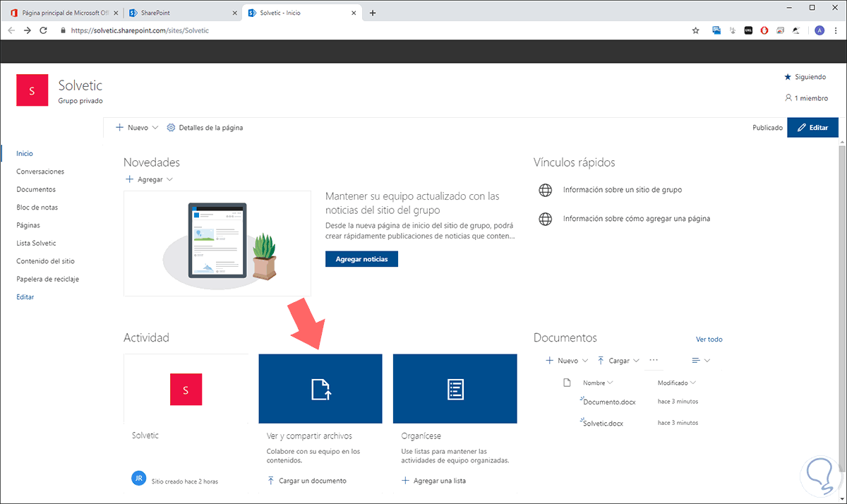Reload the page with the refresh icon
This screenshot has height=504, width=847.
pyautogui.click(x=44, y=30)
